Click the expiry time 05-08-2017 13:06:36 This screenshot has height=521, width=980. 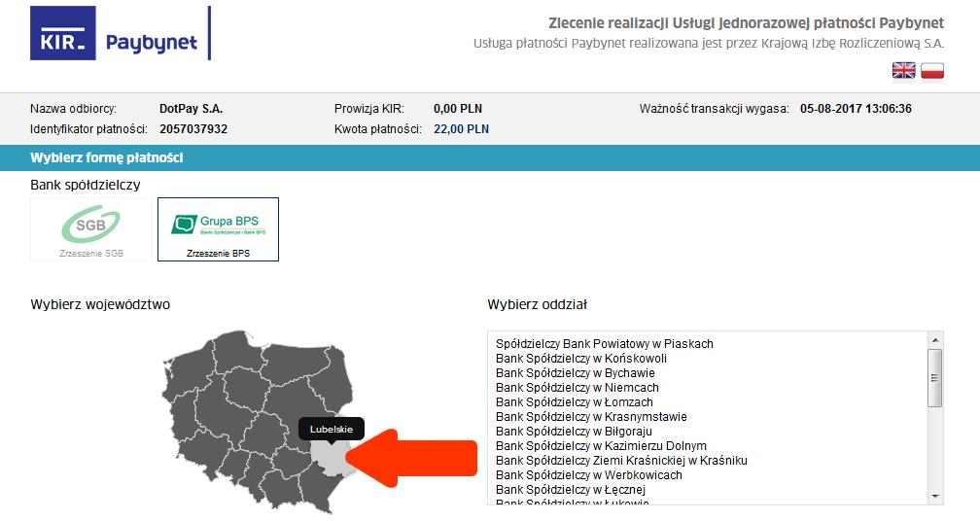[856, 109]
